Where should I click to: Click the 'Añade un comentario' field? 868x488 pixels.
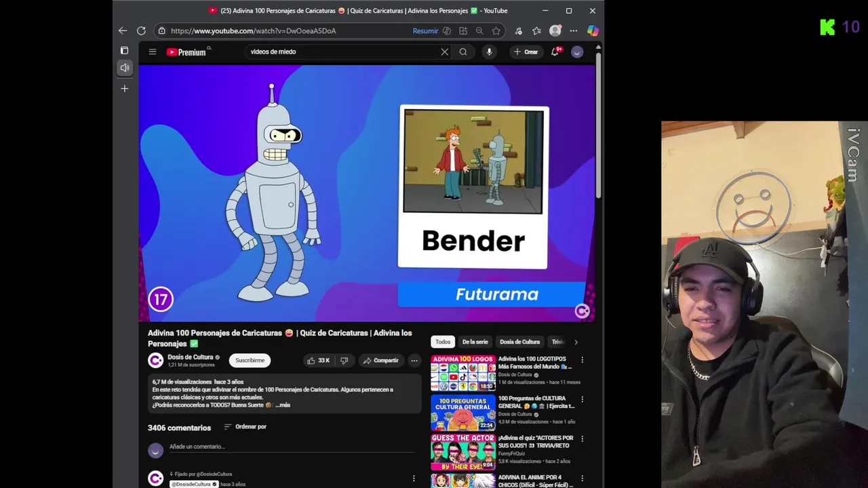pos(292,448)
